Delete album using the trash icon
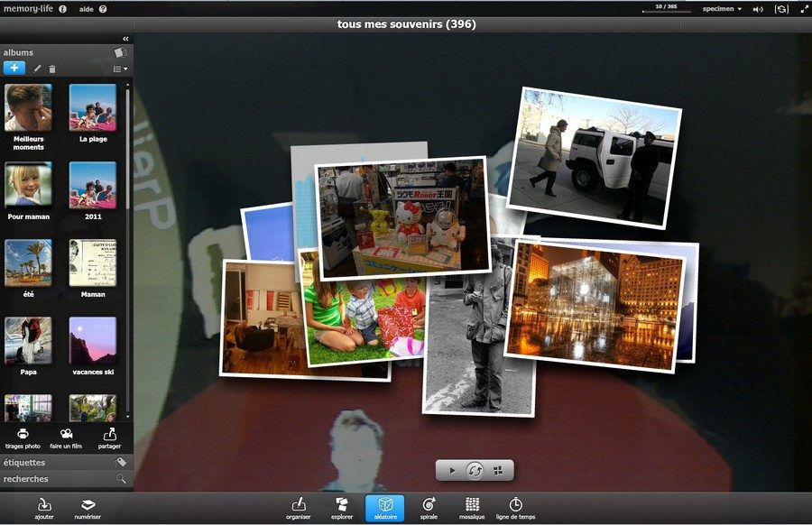Image resolution: width=812 pixels, height=525 pixels. (52, 69)
